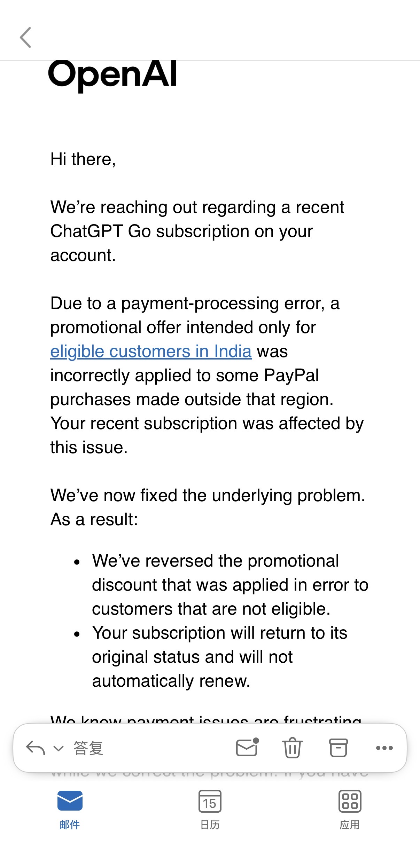
Task: Tap "We've now fixed the underlying problem" sentence
Action: pyautogui.click(x=208, y=495)
